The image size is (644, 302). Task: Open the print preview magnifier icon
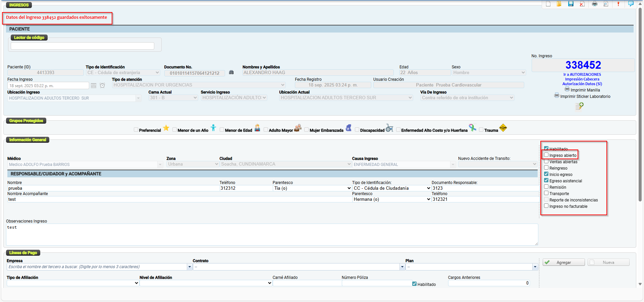tap(606, 4)
